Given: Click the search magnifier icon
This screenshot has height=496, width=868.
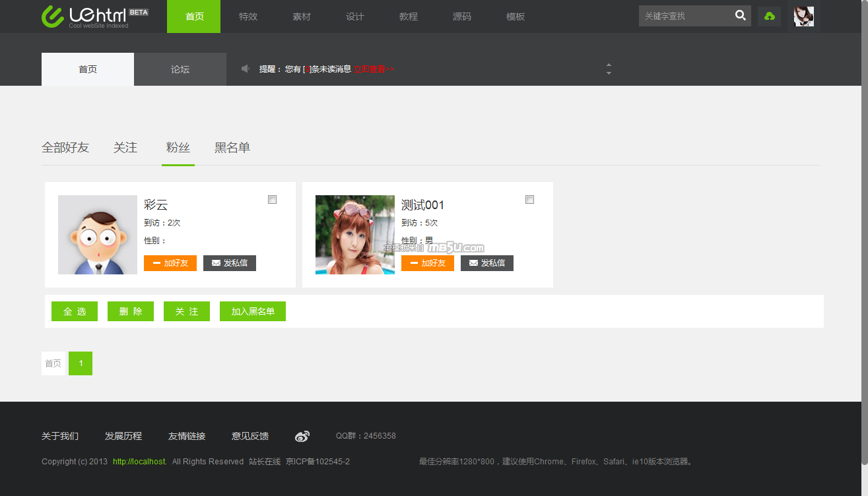Looking at the screenshot, I should [x=741, y=16].
